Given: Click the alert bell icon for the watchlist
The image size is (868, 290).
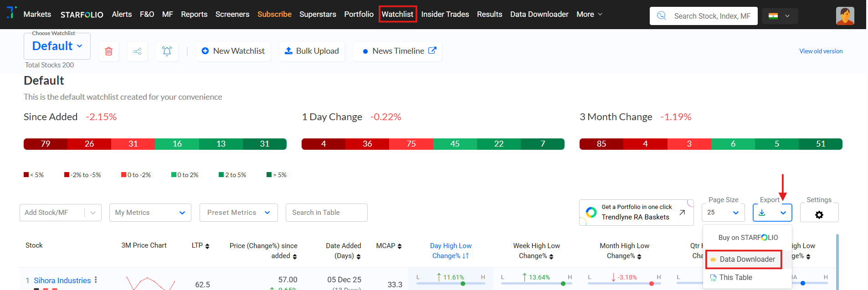Looking at the screenshot, I should click(167, 51).
